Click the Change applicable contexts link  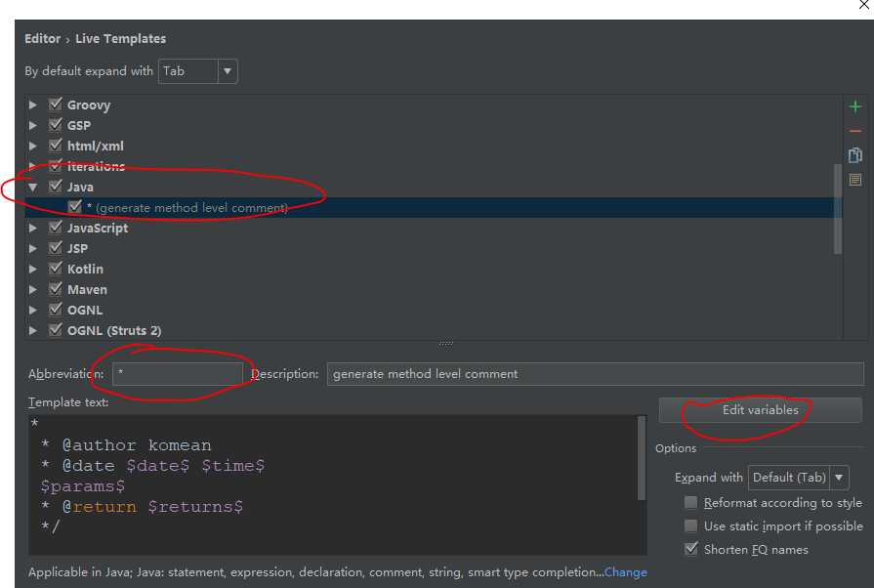click(625, 572)
